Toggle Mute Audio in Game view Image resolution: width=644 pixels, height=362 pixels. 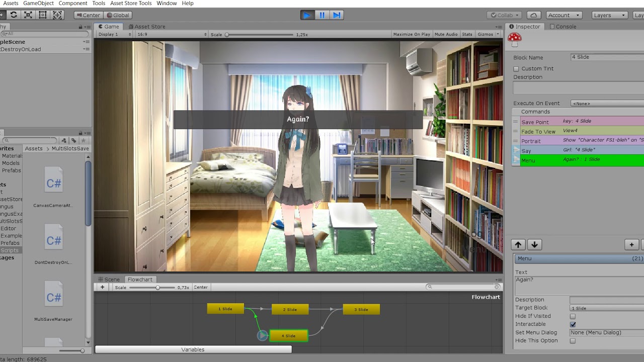pos(446,34)
